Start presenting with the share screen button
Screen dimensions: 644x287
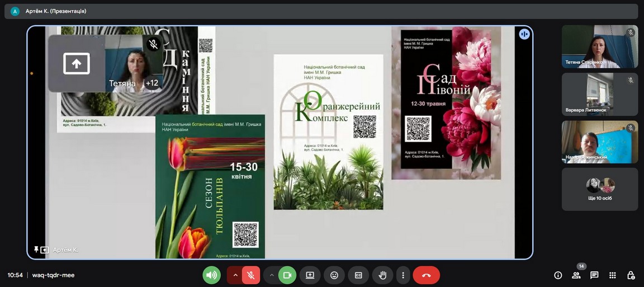(x=310, y=275)
